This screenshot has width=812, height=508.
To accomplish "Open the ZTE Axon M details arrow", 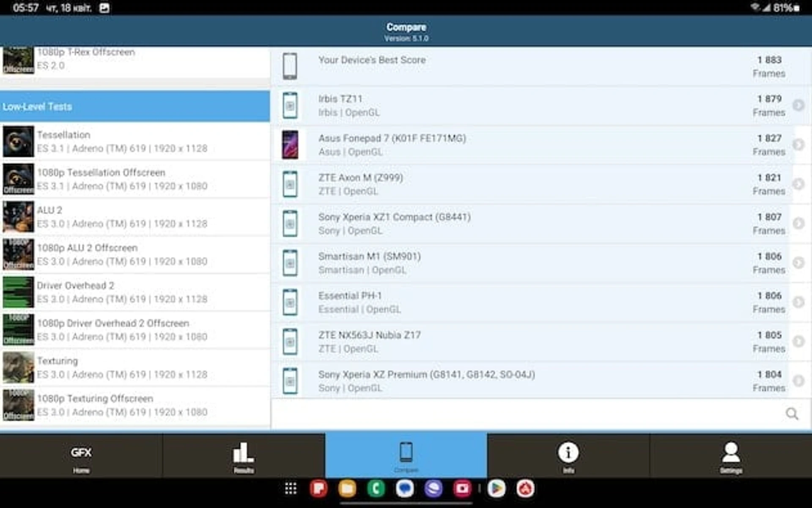I will [x=798, y=184].
